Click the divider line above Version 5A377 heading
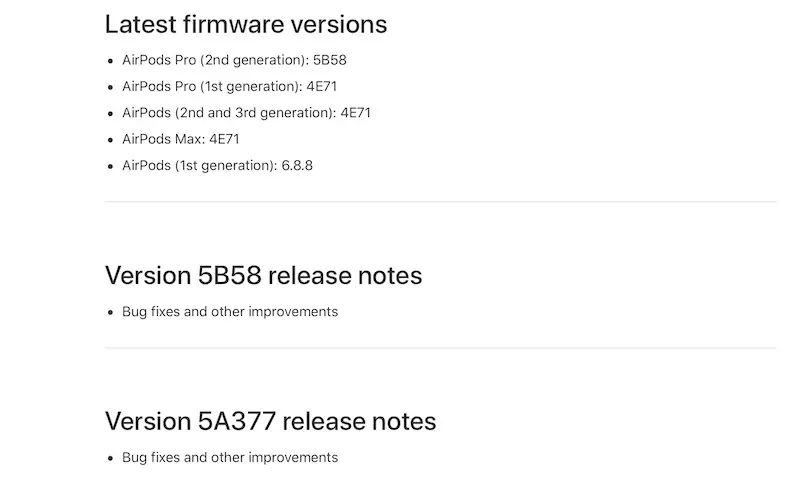The height and width of the screenshot is (485, 793). [440, 348]
